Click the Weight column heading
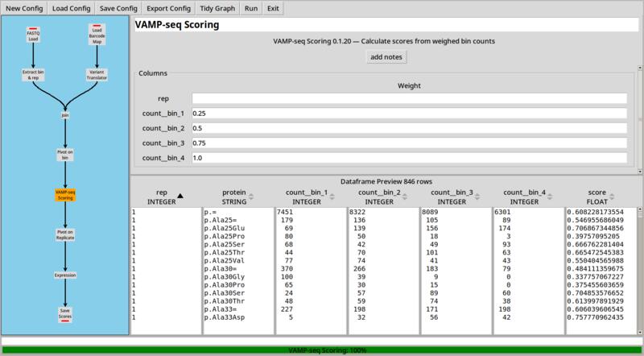 (409, 85)
